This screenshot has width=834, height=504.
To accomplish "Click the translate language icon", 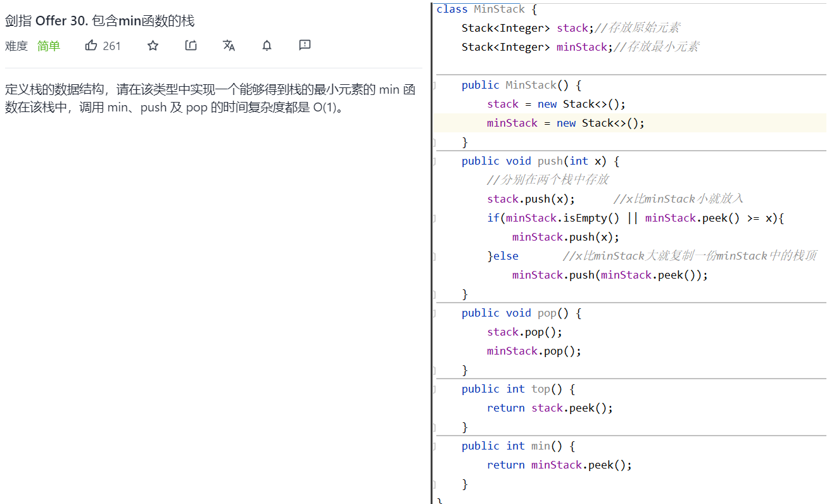I will (x=229, y=45).
